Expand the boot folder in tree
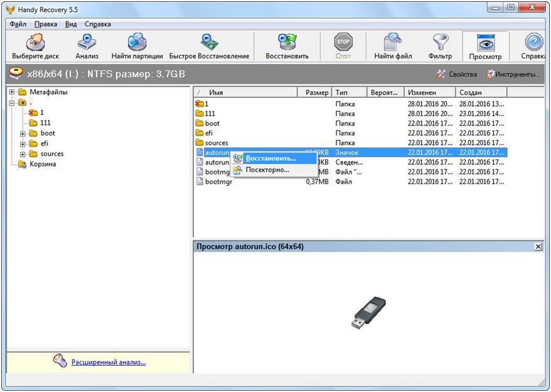Screen dimensions: 551x392 click(x=23, y=134)
